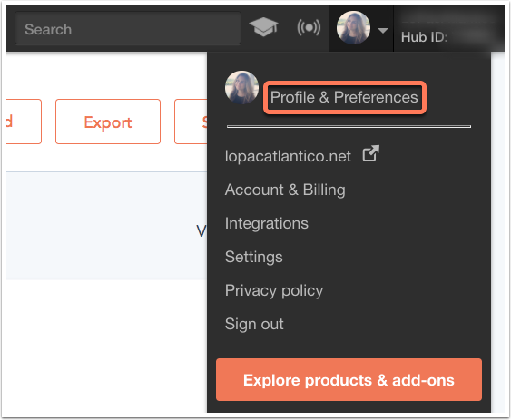Image resolution: width=511 pixels, height=420 pixels.
Task: Click the partially hidden button right of Export
Action: coord(191,122)
